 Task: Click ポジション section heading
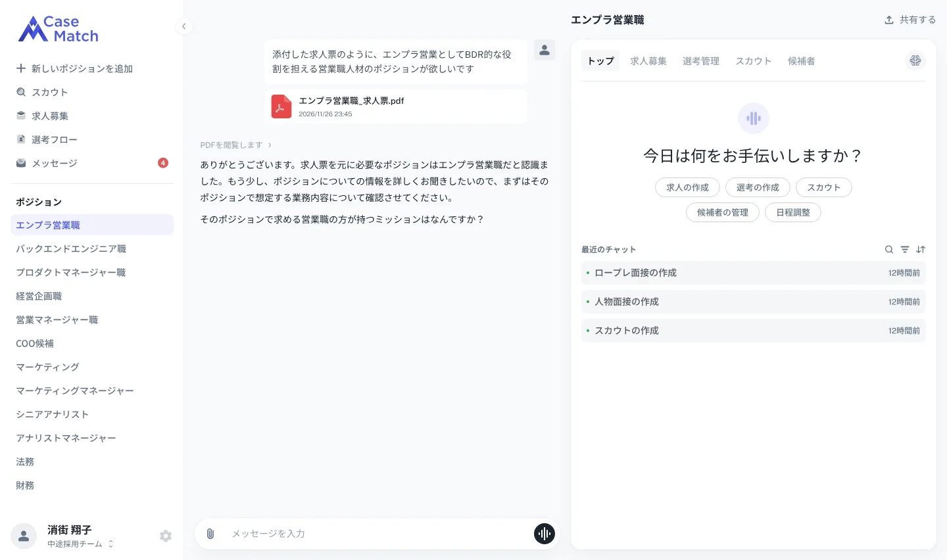coord(39,202)
